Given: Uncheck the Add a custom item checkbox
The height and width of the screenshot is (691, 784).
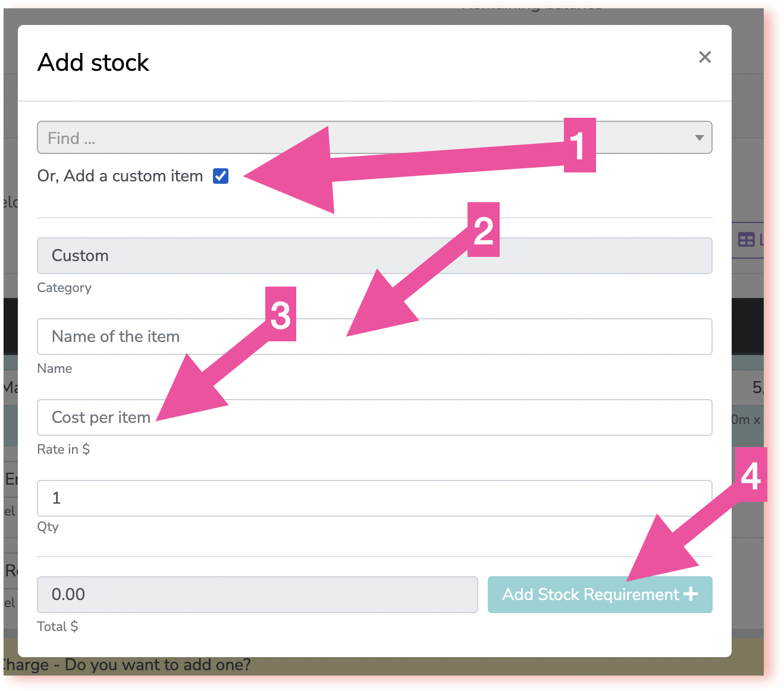Looking at the screenshot, I should point(221,176).
